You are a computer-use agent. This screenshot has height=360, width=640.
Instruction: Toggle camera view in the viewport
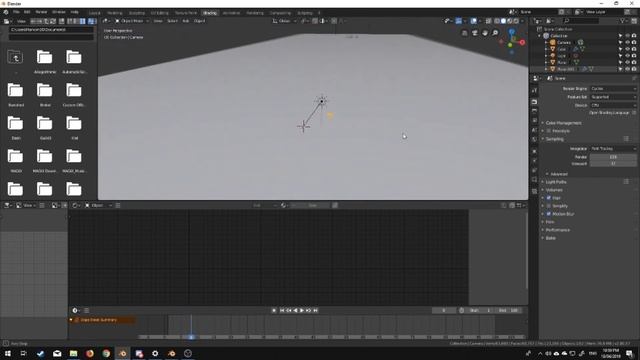click(474, 33)
